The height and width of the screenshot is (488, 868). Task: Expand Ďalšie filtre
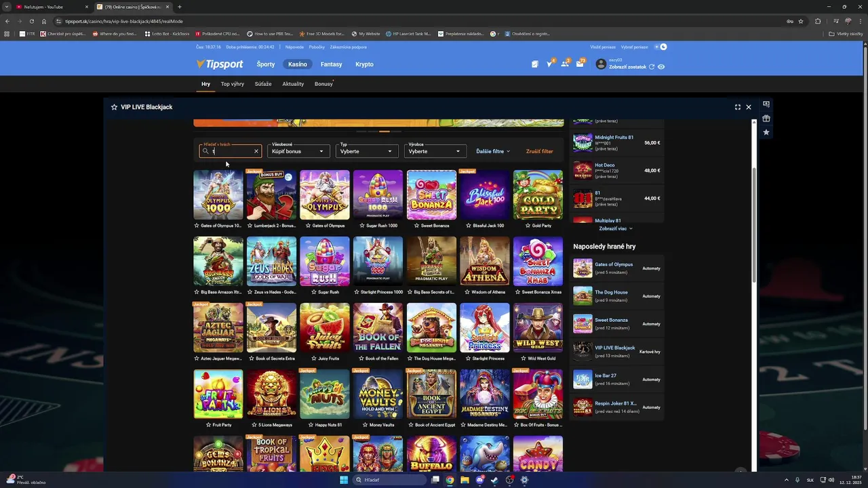[493, 151]
